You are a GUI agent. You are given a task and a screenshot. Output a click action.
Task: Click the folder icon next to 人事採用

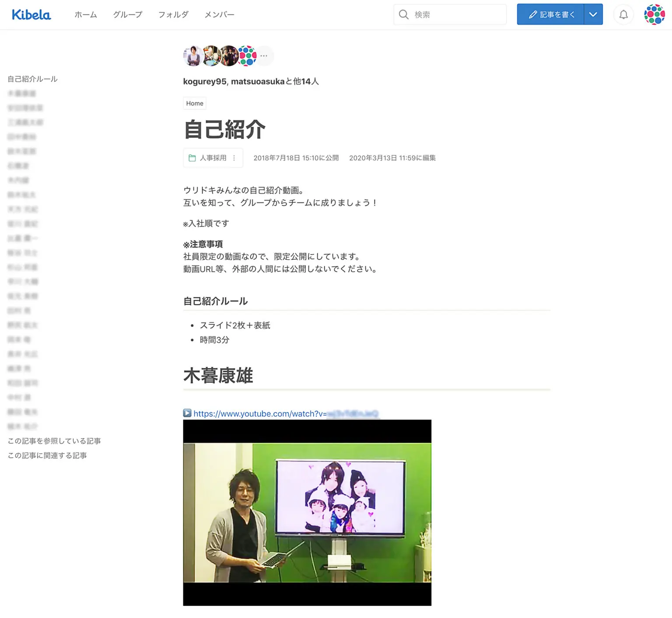point(192,158)
